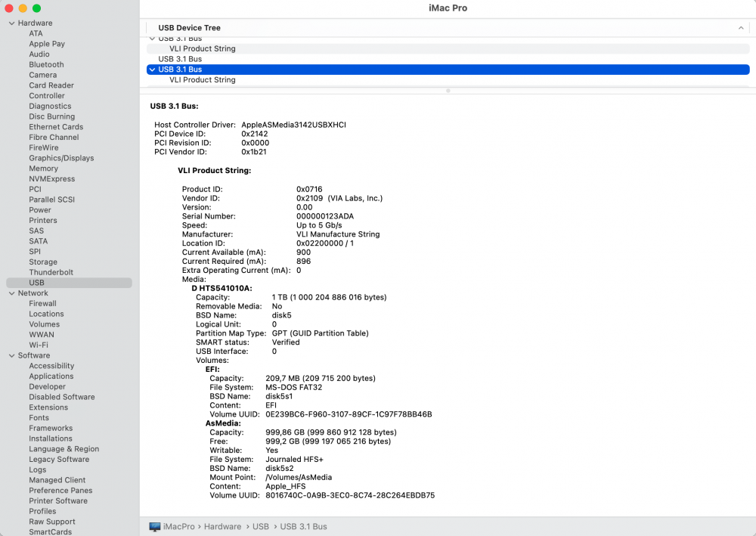Click USB in the bottom path bar

(261, 527)
